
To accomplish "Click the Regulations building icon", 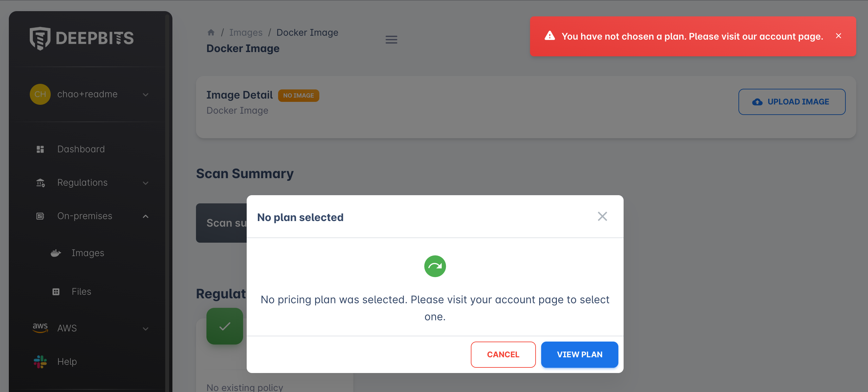I will [40, 182].
